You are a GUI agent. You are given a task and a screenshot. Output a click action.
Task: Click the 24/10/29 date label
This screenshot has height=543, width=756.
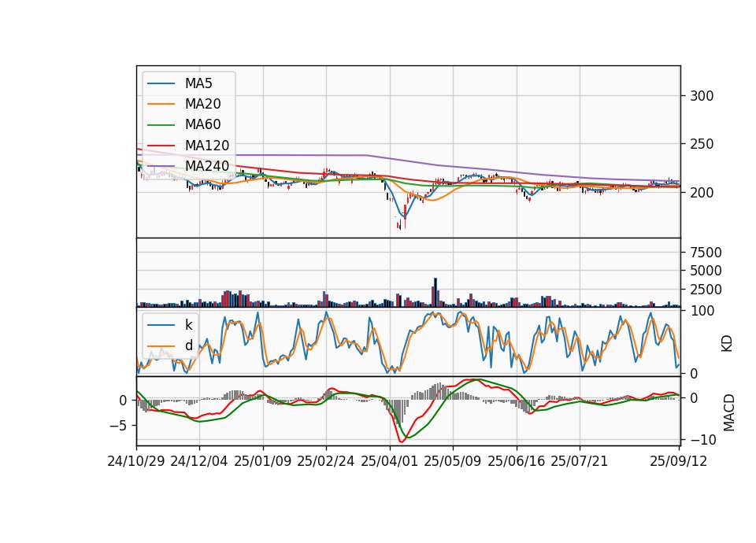136,462
